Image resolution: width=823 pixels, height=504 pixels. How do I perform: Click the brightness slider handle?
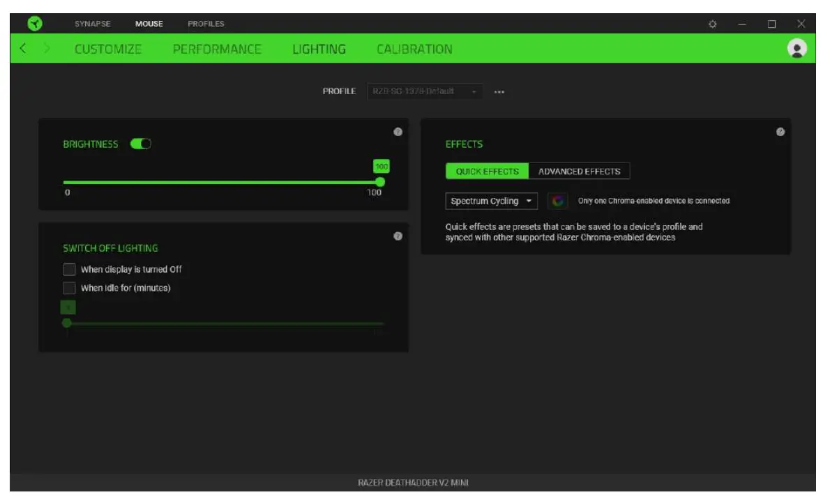(380, 182)
